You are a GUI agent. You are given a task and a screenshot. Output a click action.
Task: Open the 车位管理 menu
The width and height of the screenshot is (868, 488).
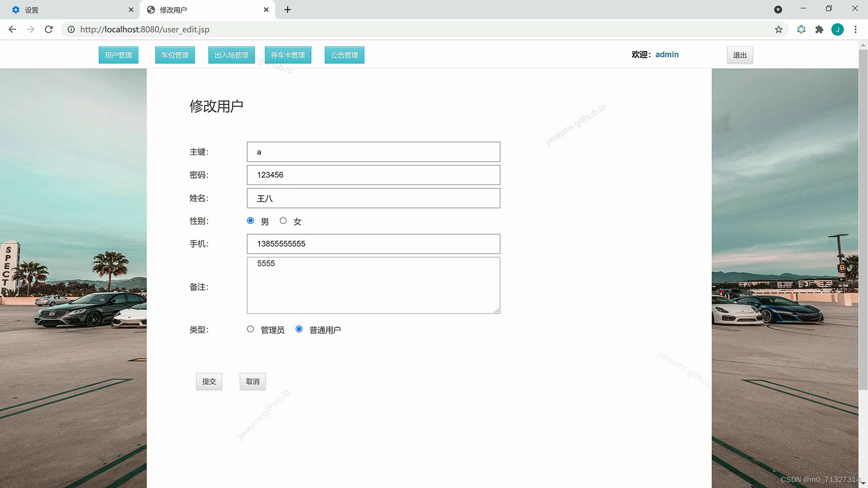[x=175, y=55]
